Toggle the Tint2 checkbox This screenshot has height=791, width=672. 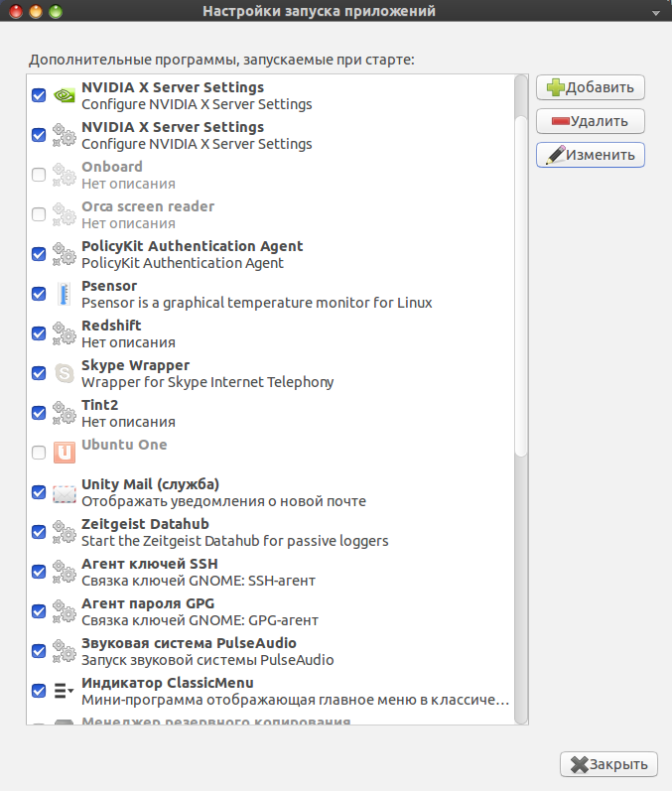[x=39, y=413]
